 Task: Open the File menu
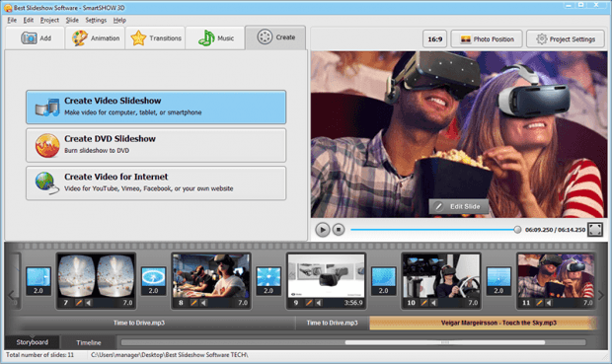[x=12, y=20]
